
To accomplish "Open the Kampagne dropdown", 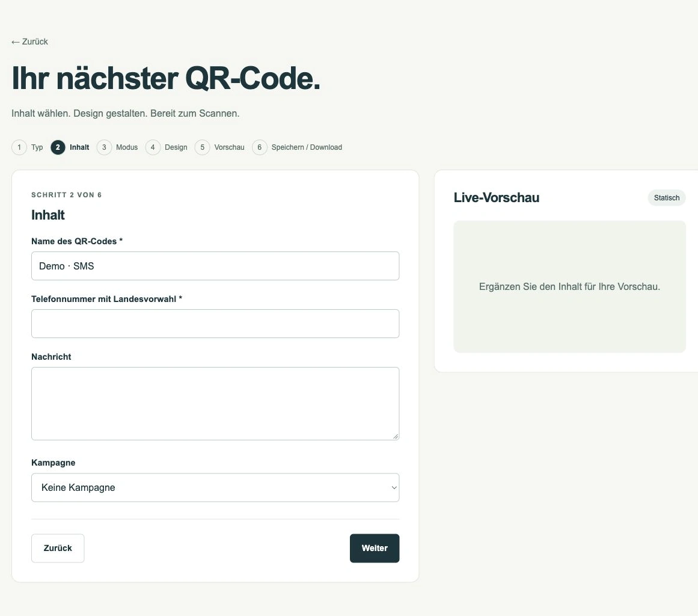I will click(215, 487).
